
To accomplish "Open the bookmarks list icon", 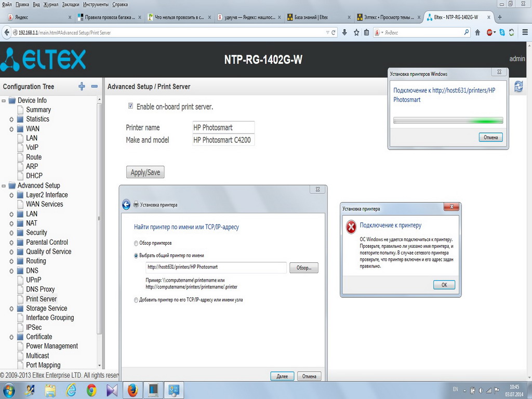I will click(366, 33).
